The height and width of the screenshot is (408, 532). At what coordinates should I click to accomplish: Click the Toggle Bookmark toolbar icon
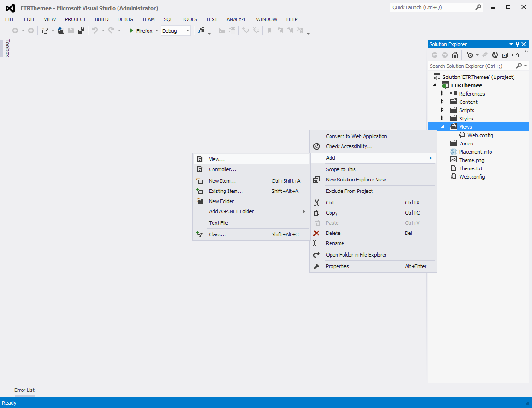click(x=270, y=30)
